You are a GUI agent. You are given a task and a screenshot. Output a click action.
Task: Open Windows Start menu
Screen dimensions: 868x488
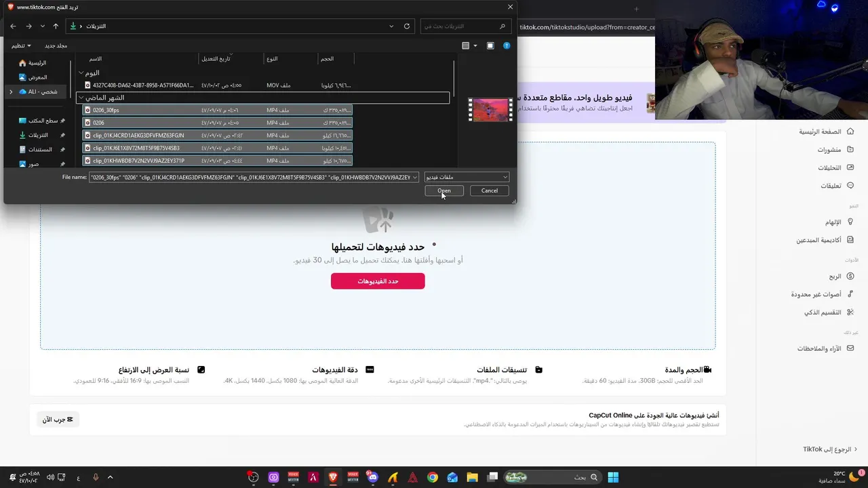(613, 477)
